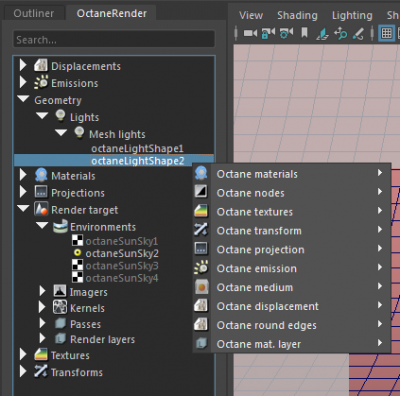Click the Octane emission sun icon
The width and height of the screenshot is (400, 396).
click(201, 268)
